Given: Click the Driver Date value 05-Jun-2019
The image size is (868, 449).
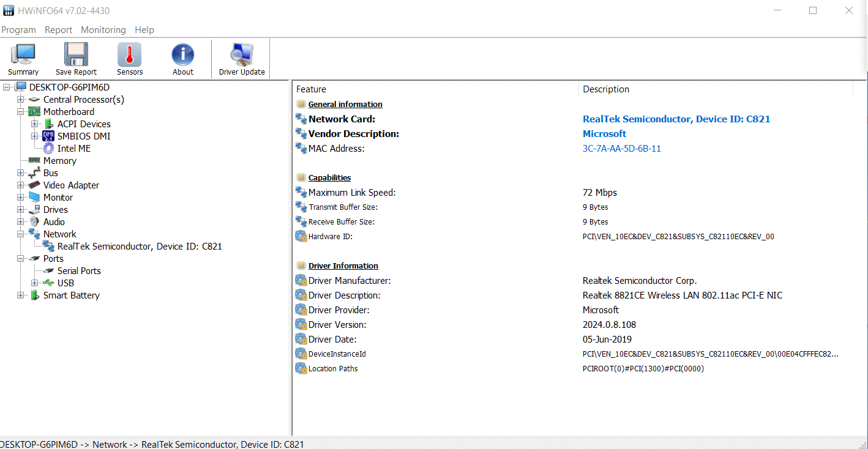Looking at the screenshot, I should click(607, 339).
